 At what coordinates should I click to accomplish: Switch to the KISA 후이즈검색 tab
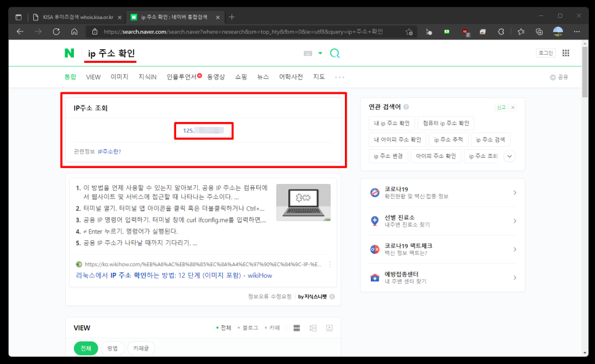click(78, 17)
